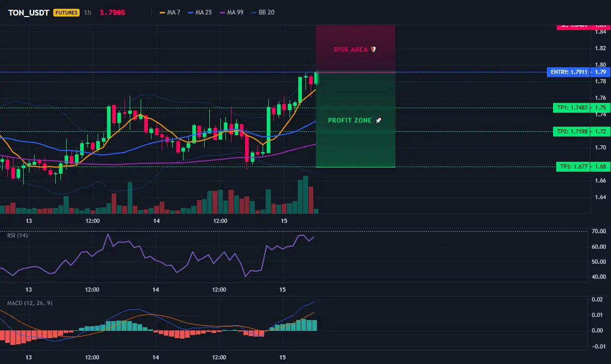Click the 1.82 price axis value

point(601,48)
